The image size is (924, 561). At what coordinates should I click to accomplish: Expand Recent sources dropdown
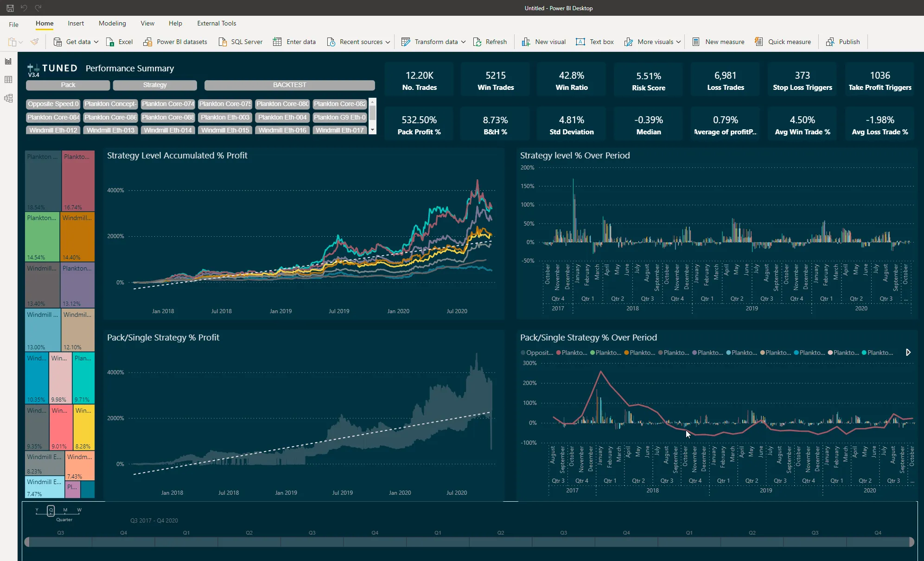point(388,42)
